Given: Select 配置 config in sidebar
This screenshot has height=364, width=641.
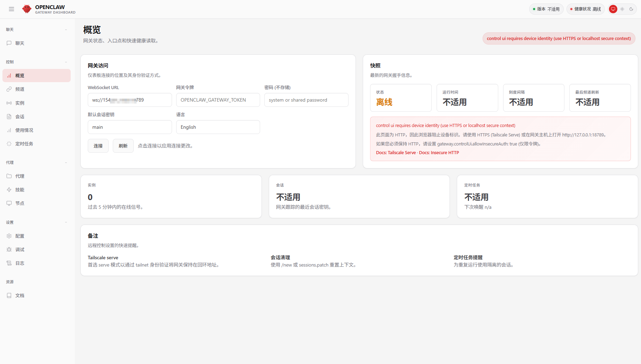Looking at the screenshot, I should [x=19, y=236].
